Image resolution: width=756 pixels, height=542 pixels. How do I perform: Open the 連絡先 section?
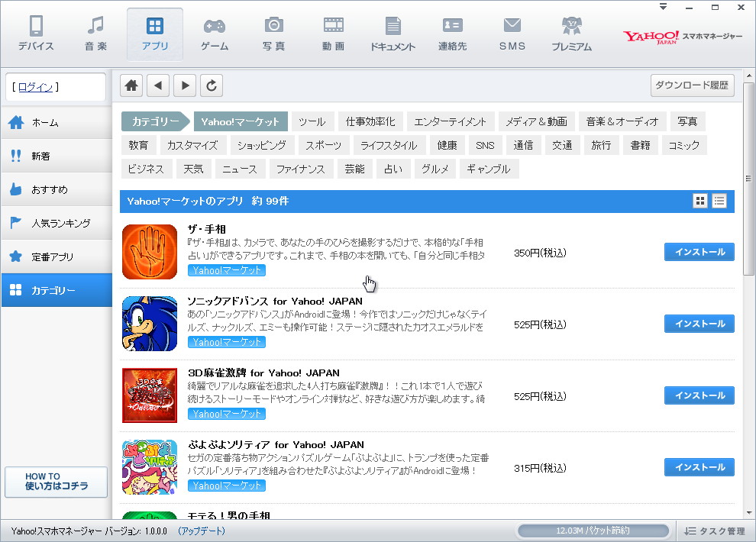[452, 34]
